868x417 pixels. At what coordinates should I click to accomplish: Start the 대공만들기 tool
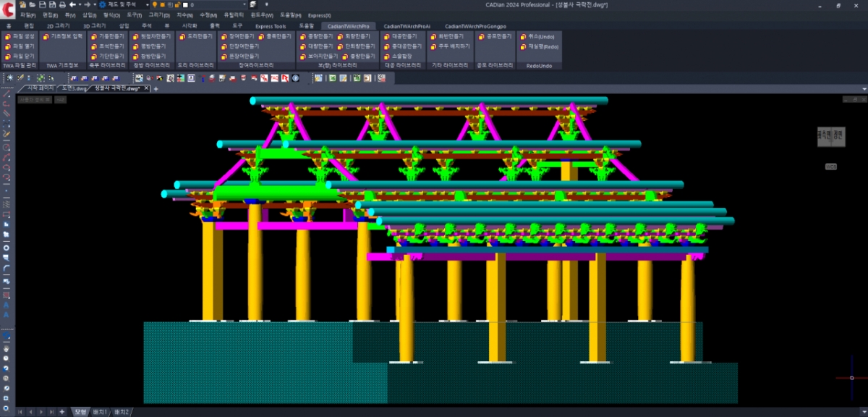401,35
